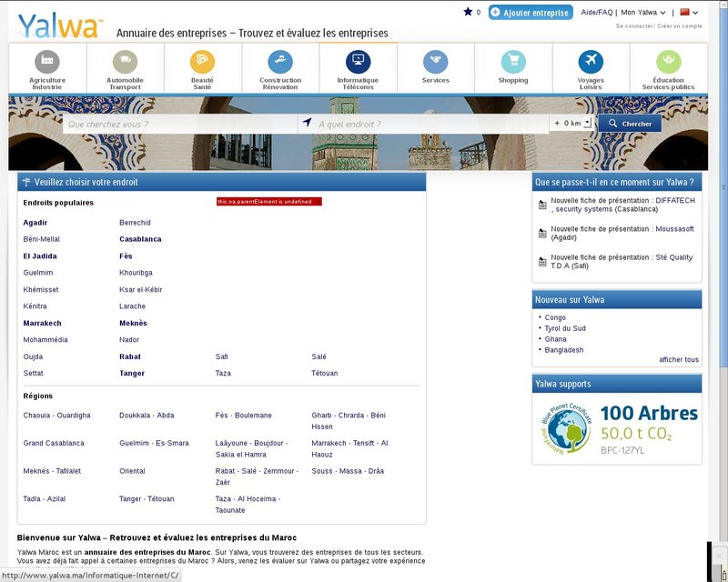Open the Moussasoft (Agadir) news entry
Screen dimensions: 728x582
point(622,233)
